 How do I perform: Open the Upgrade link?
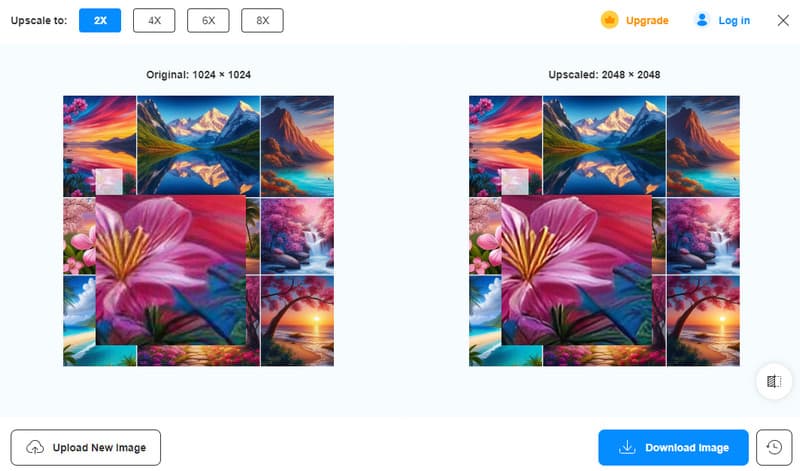647,20
